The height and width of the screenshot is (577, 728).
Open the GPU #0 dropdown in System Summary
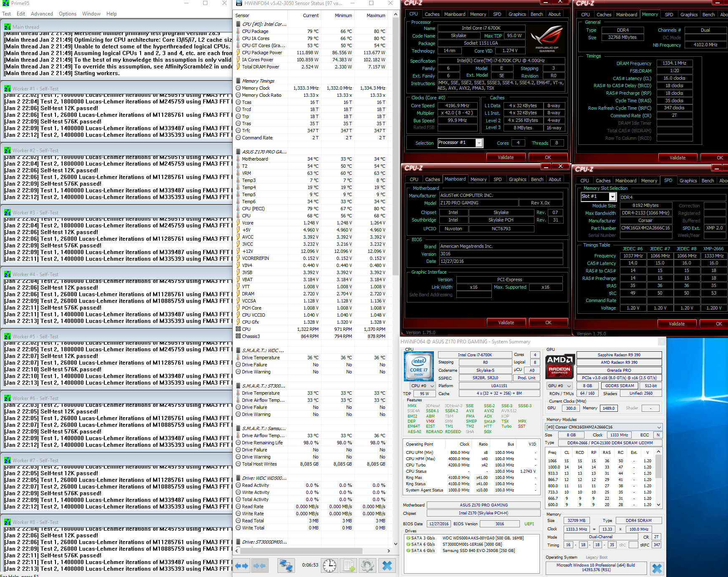point(559,386)
